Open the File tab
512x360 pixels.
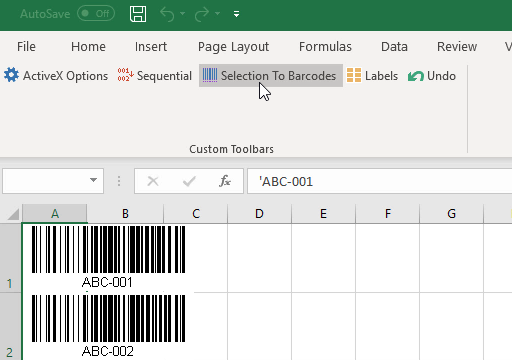(x=26, y=47)
